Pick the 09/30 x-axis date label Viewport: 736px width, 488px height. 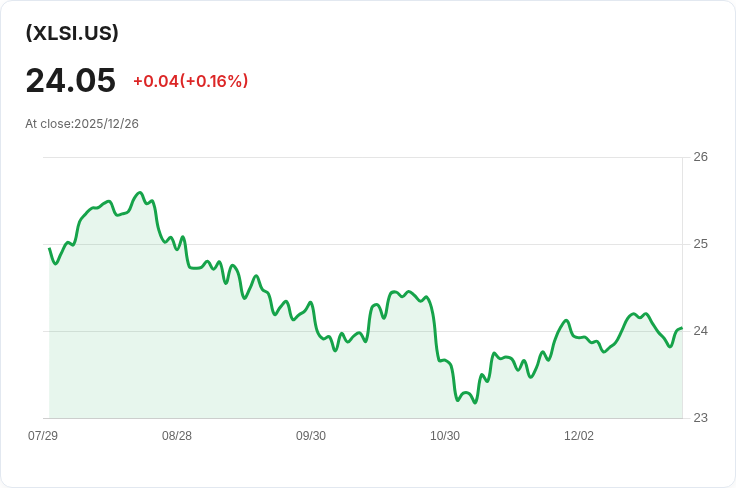[x=311, y=436]
